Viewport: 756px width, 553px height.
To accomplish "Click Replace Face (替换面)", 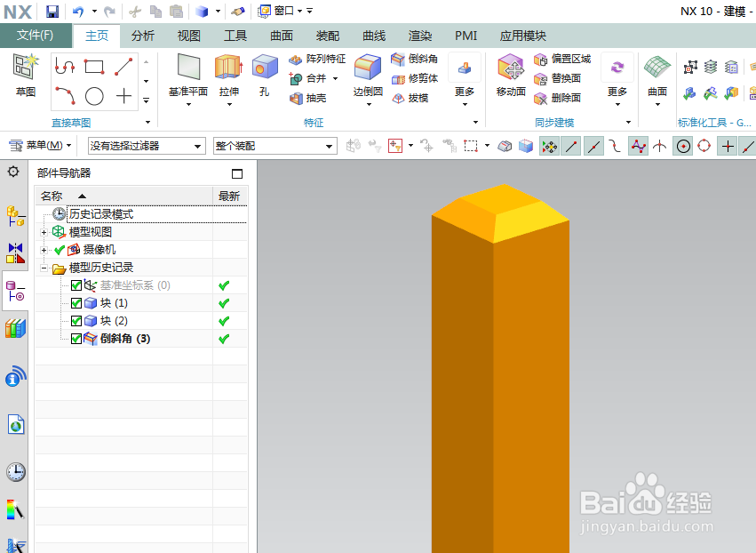I will (557, 78).
